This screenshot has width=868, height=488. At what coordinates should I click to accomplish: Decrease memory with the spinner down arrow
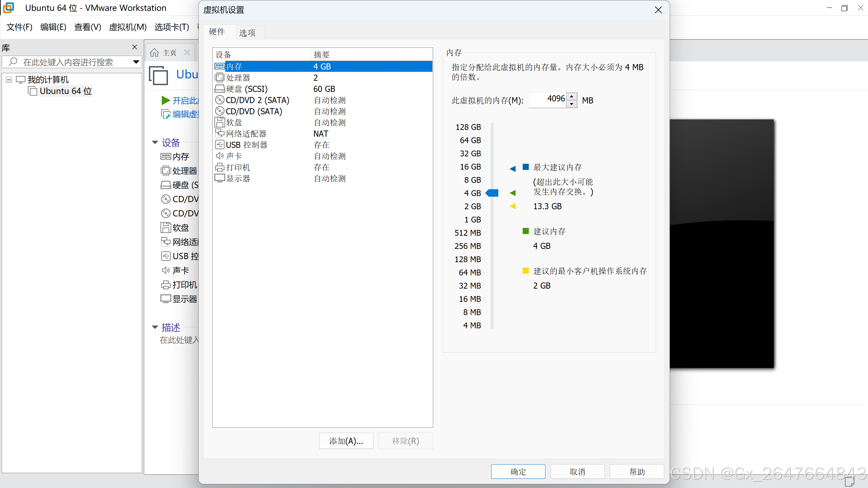coord(572,104)
